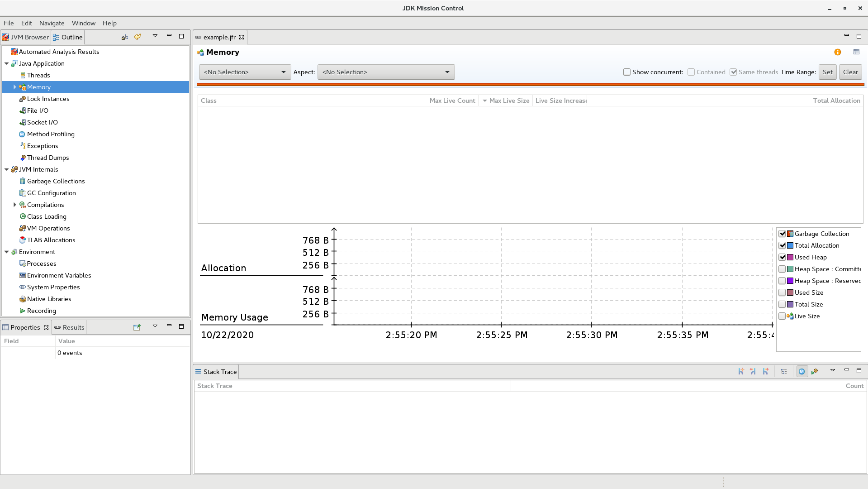Open the Thread Dumps page
868x489 pixels.
(x=48, y=158)
